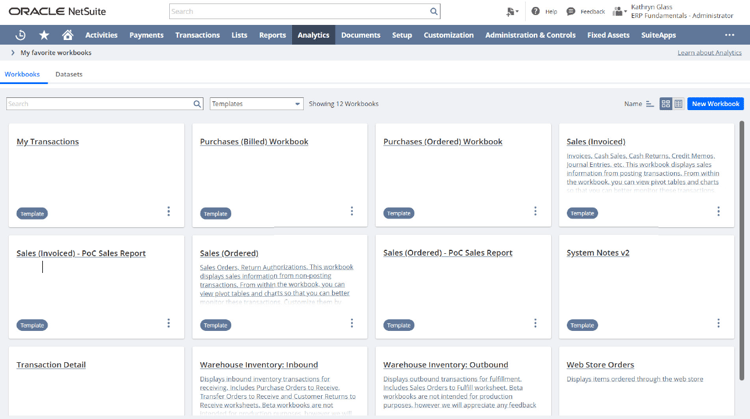Open the SuiteApps menu

[659, 35]
